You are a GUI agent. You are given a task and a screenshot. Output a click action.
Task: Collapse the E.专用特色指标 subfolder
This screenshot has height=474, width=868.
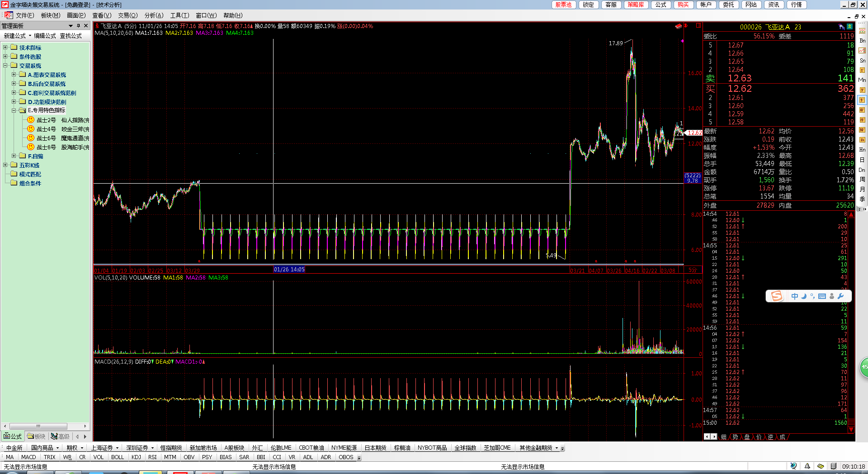click(14, 110)
